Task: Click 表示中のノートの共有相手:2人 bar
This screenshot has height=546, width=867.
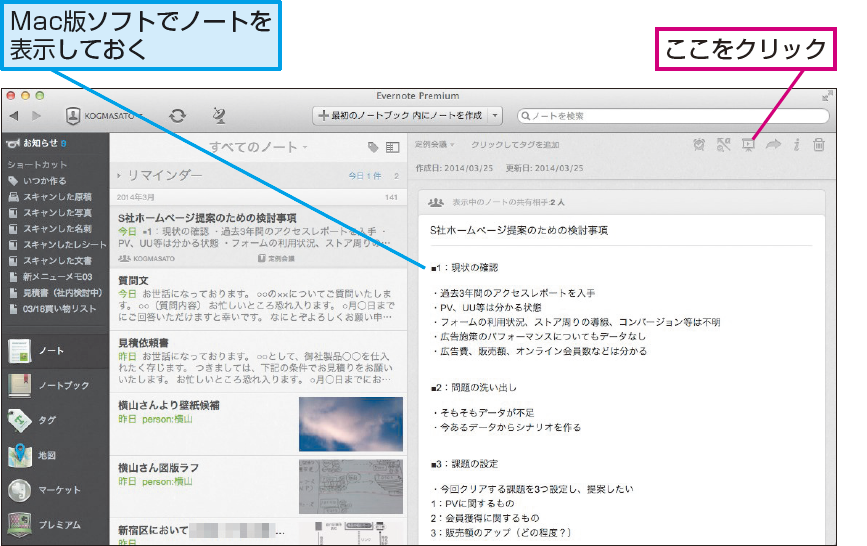Action: (x=621, y=202)
